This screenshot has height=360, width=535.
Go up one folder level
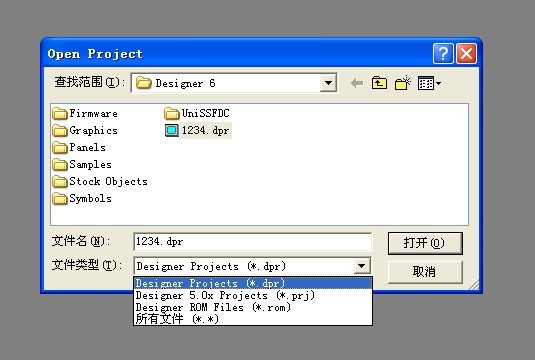click(379, 83)
